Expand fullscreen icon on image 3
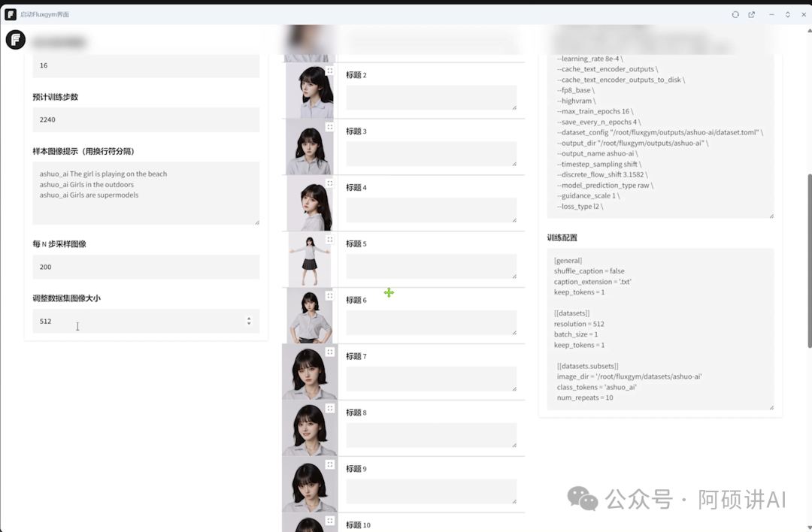 coord(330,127)
